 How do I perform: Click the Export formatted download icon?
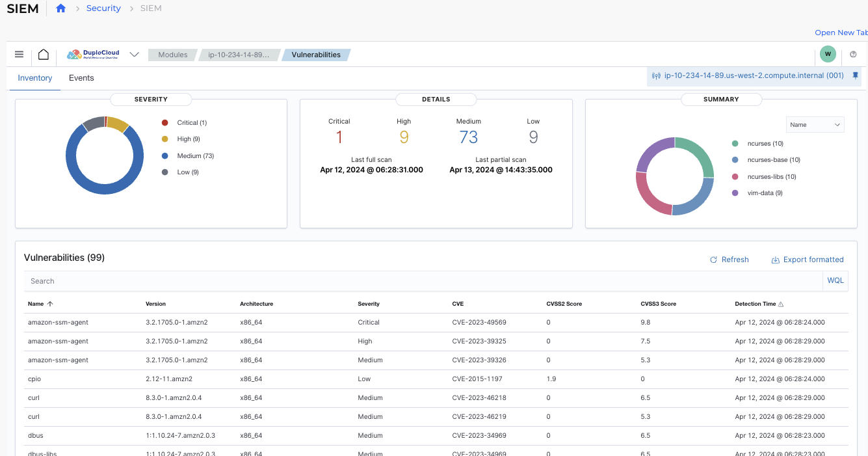775,260
